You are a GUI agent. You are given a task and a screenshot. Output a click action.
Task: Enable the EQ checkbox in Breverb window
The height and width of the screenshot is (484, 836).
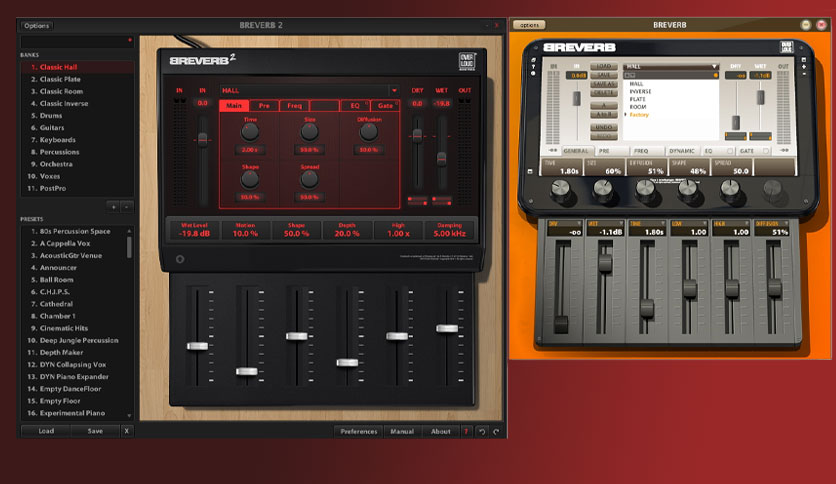730,151
